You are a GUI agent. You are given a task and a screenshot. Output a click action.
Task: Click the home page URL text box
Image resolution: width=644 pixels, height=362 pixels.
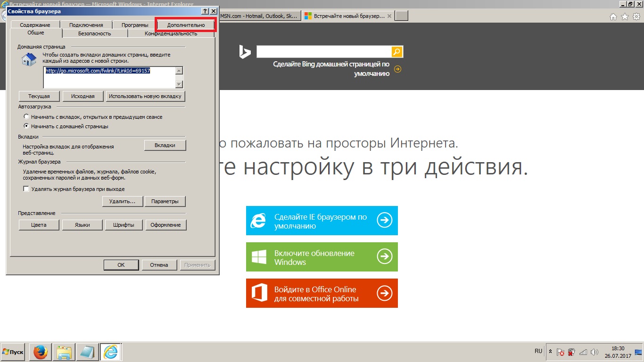(x=109, y=77)
